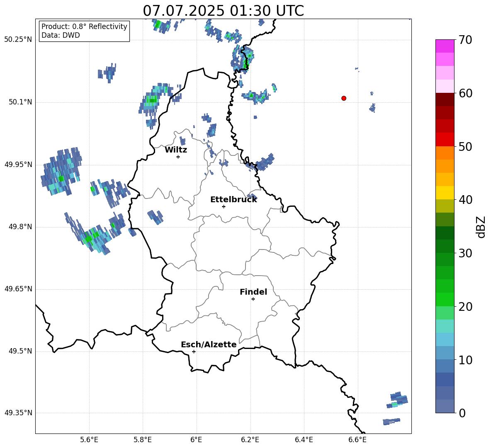This screenshot has width=491, height=448.
Task: Click the Esch/Alzette location cross marker
Action: 194,351
